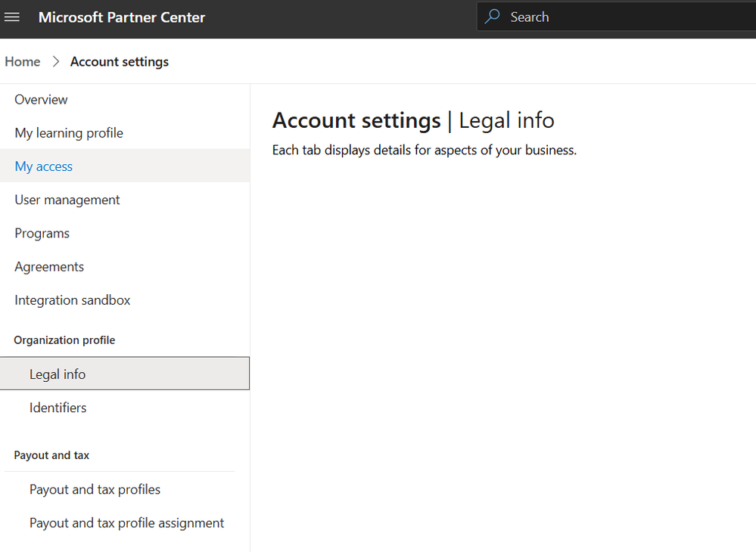Open the Programs section
Viewport: 756px width, 552px height.
tap(42, 233)
